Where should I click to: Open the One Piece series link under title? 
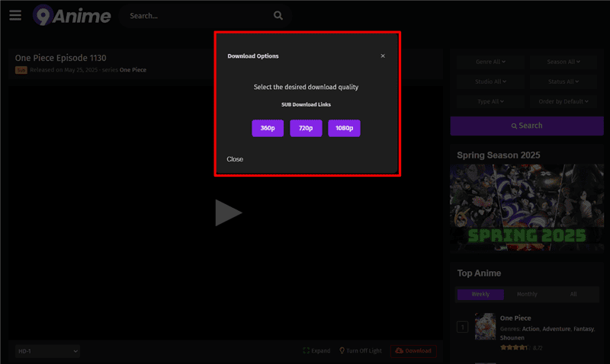[133, 70]
